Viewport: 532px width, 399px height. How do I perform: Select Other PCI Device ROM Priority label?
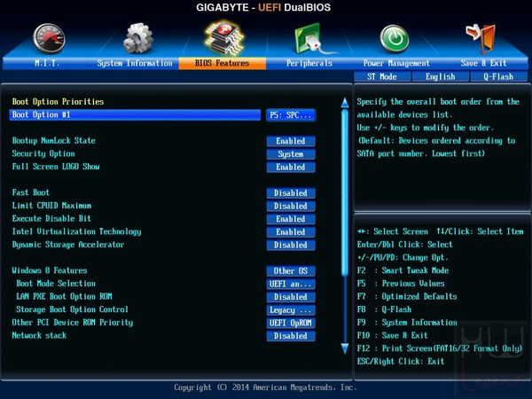(x=73, y=323)
